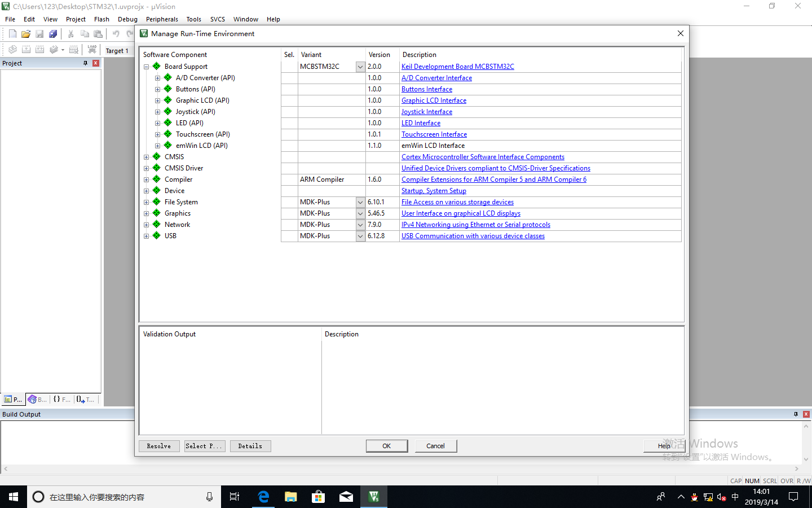Open the SVCS menu
The image size is (812, 508).
[x=218, y=19]
